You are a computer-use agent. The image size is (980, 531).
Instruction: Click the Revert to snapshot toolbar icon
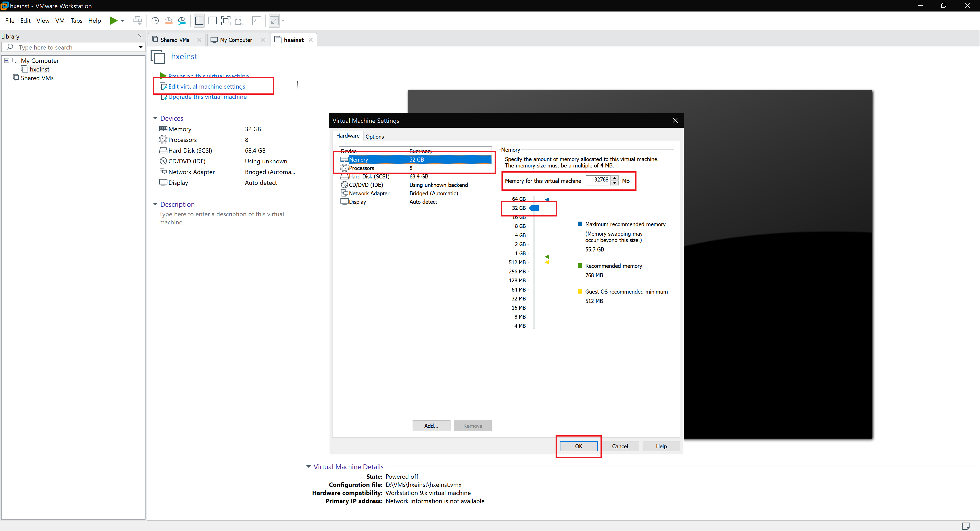point(168,21)
